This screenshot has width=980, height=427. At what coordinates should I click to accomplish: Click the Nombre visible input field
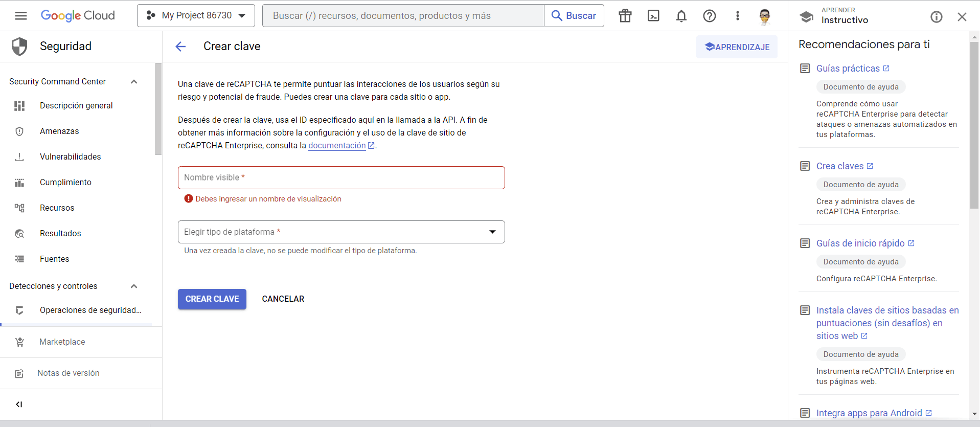(341, 177)
